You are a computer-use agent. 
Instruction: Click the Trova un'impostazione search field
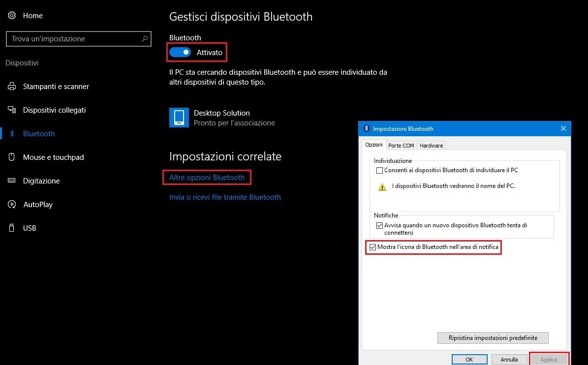coord(78,38)
